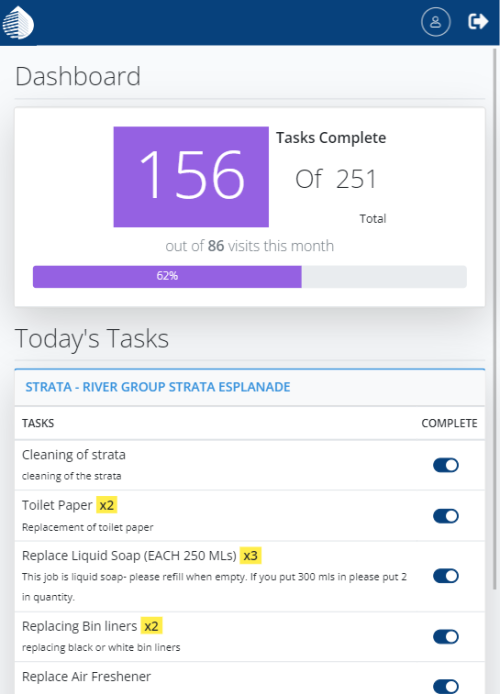The height and width of the screenshot is (694, 500).
Task: Click the Replace Air Freshener task name
Action: (x=86, y=677)
